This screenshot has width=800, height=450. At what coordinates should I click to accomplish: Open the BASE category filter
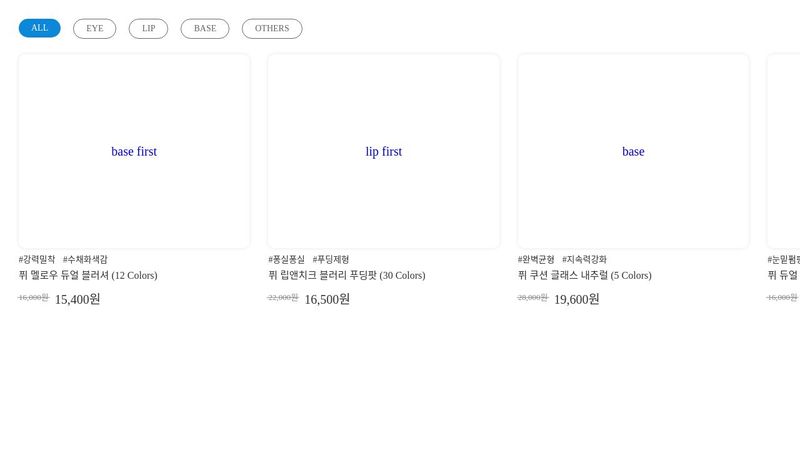[204, 28]
